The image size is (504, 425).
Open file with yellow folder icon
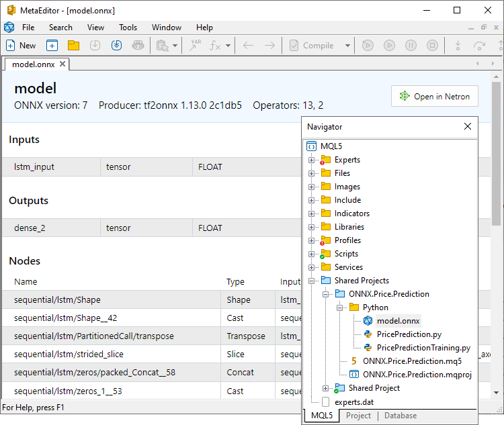pos(74,46)
